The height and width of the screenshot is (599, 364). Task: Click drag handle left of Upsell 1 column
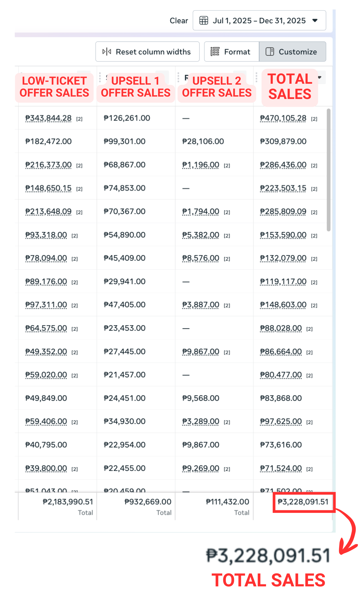click(x=100, y=78)
